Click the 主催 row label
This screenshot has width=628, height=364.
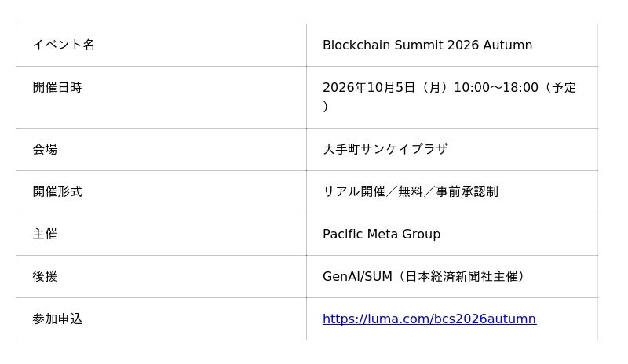click(45, 234)
